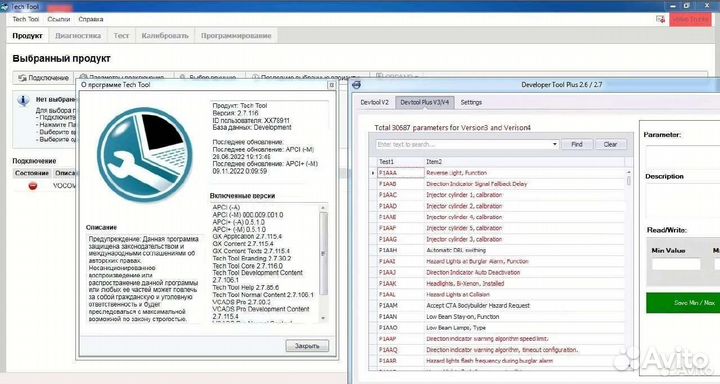This screenshot has width=720, height=384.
Task: Click the parameter table scrollbar thumb
Action: (629, 180)
